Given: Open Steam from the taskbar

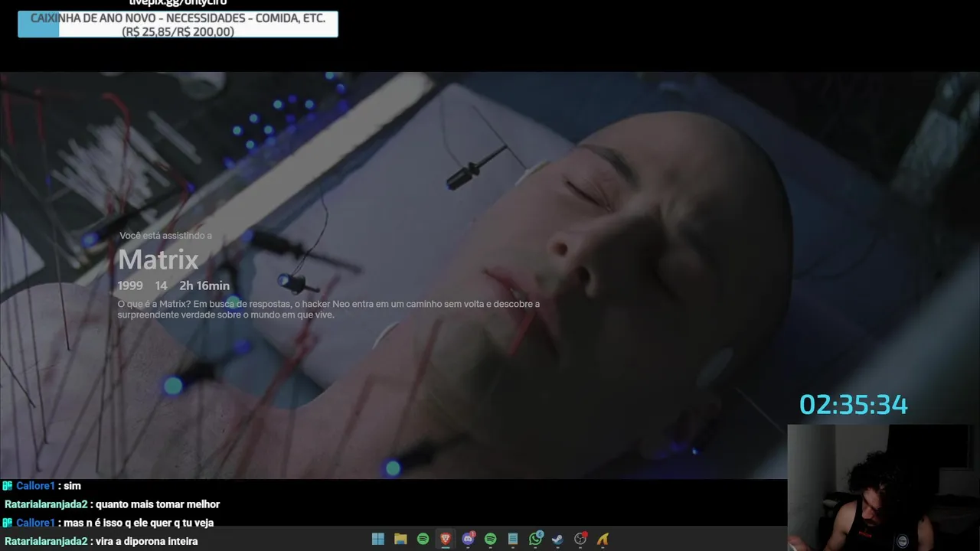Looking at the screenshot, I should (x=557, y=539).
